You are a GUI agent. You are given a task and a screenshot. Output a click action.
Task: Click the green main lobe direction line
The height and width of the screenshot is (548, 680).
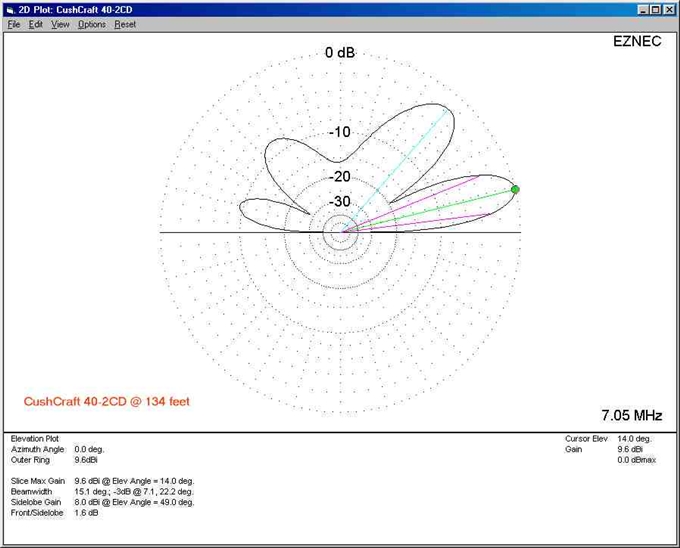427,211
